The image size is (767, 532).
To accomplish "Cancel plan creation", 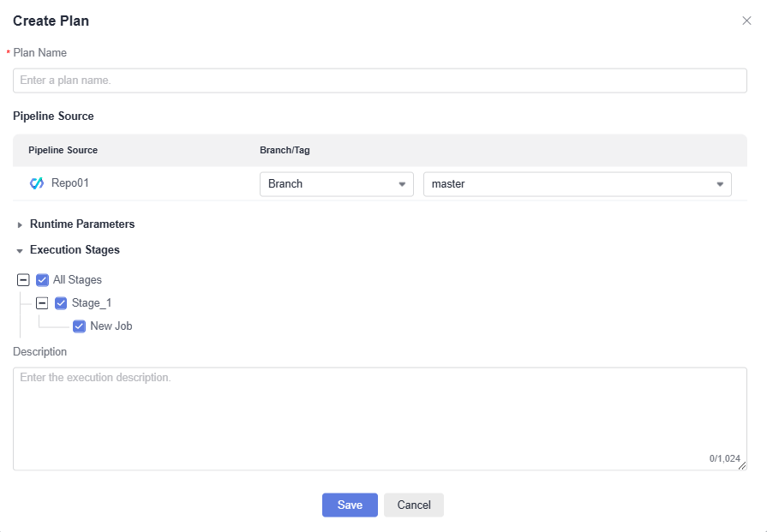I will (x=414, y=505).
